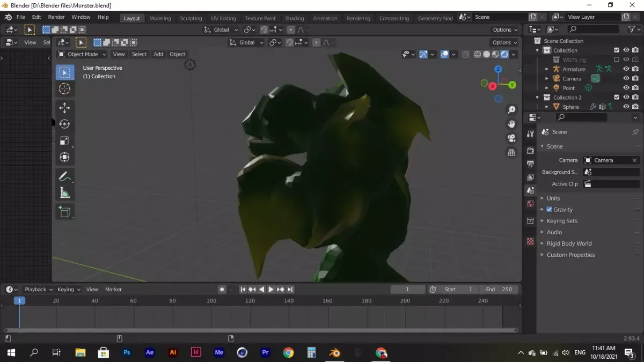This screenshot has width=644, height=362.
Task: Select the Measure tool
Action: 65,193
